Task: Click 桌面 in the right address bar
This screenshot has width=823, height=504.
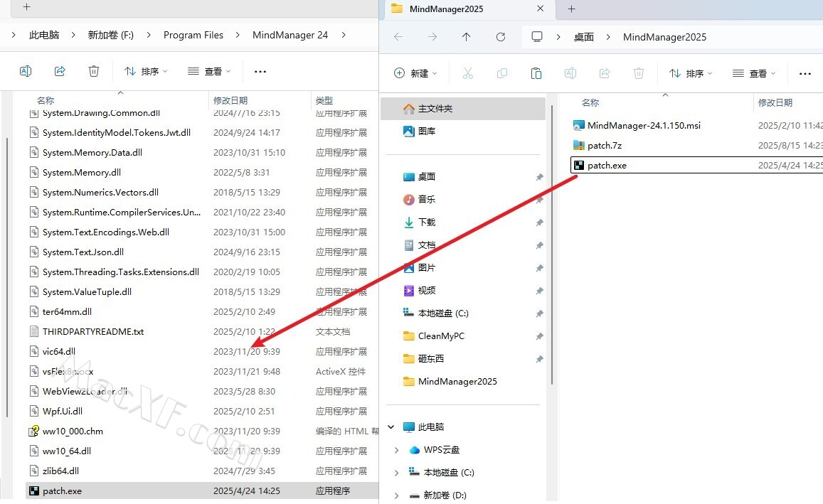Action: click(584, 37)
